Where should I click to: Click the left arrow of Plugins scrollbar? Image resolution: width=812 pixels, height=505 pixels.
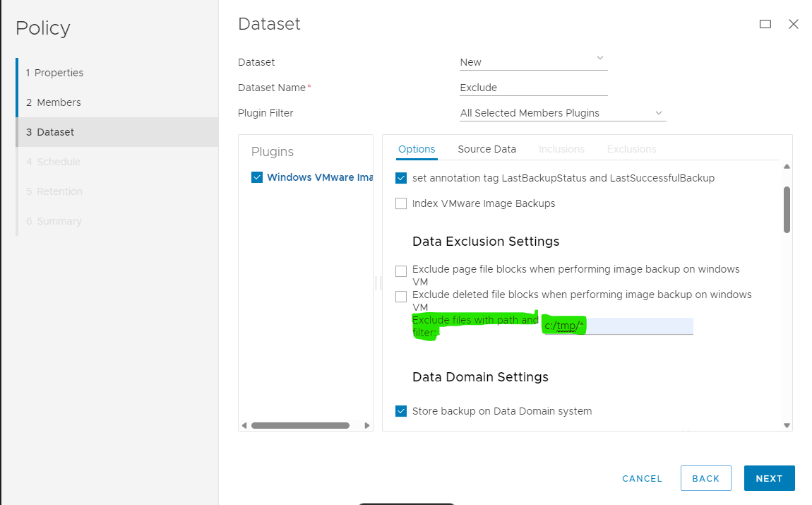tap(244, 425)
